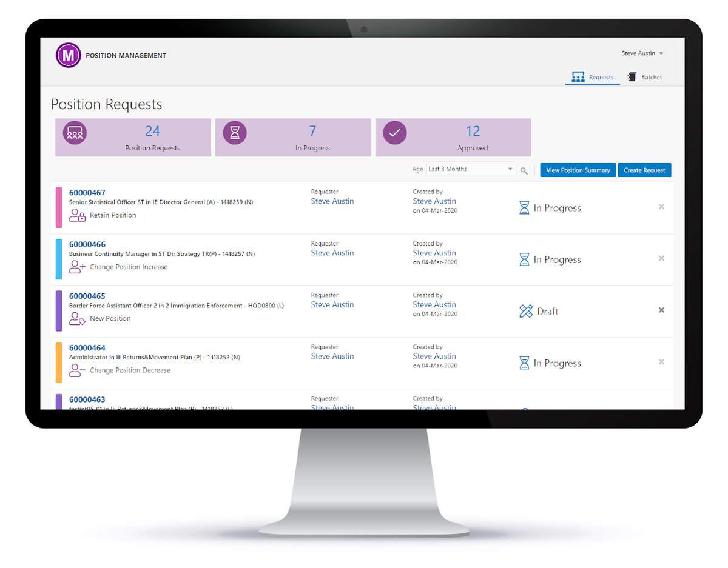728x568 pixels.
Task: Open the Age Last 3 Months dropdown
Action: (x=471, y=169)
